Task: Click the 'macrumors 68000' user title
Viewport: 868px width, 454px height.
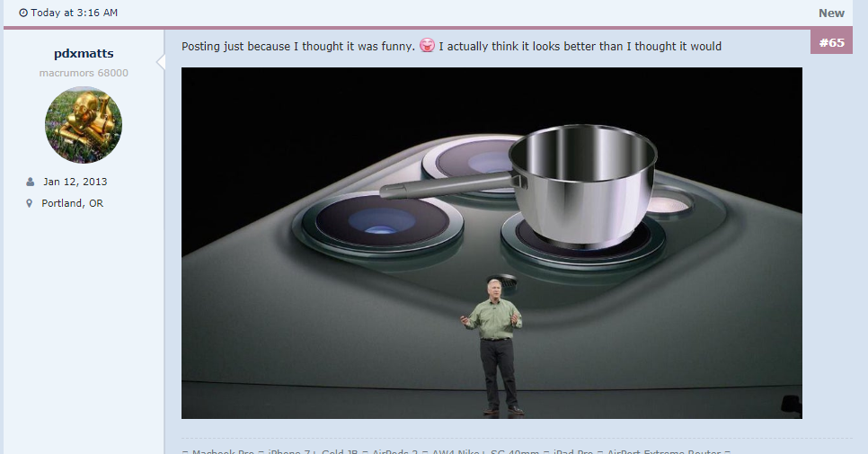Action: point(84,73)
